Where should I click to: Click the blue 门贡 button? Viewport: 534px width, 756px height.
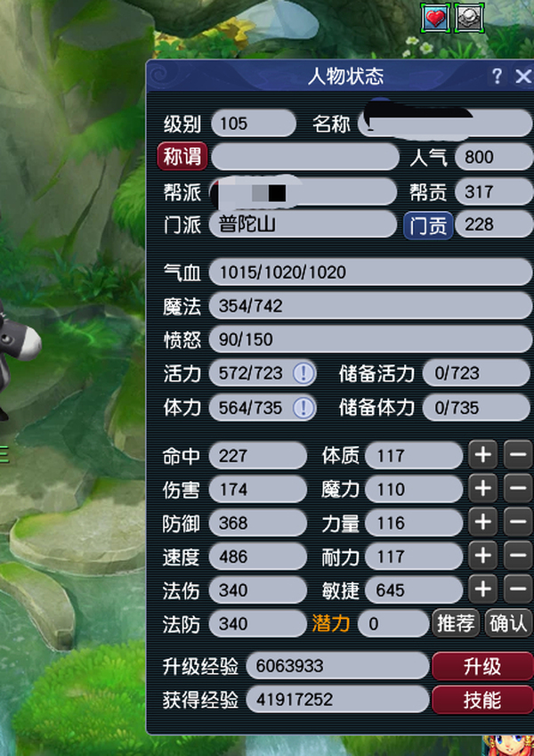click(x=428, y=225)
